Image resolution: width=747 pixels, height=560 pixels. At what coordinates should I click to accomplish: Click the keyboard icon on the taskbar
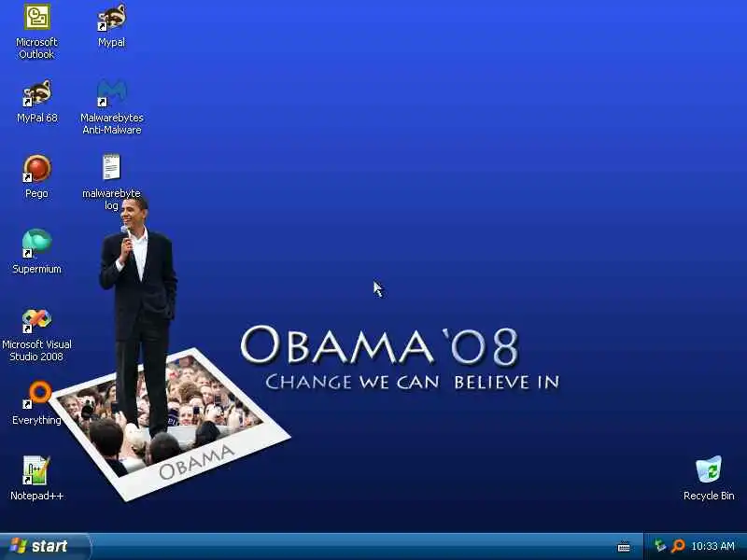pos(624,547)
